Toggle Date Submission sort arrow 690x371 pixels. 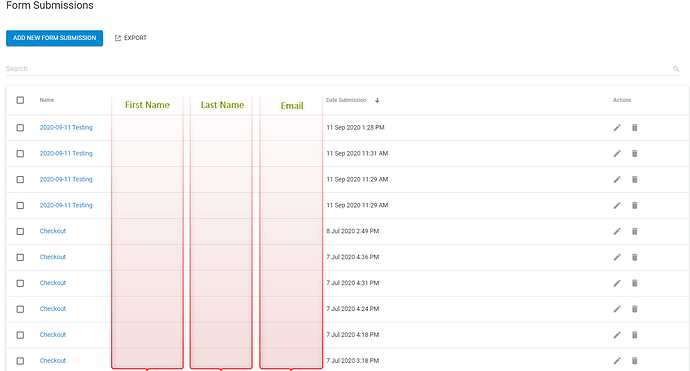click(x=377, y=100)
